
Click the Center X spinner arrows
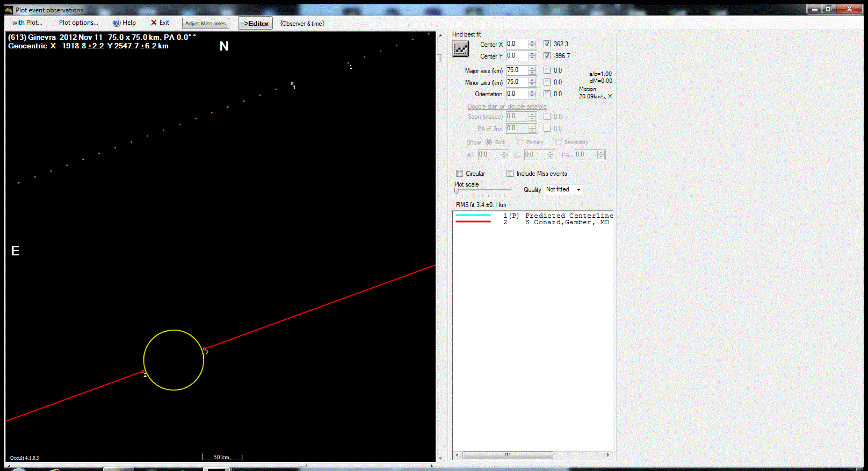coord(532,44)
